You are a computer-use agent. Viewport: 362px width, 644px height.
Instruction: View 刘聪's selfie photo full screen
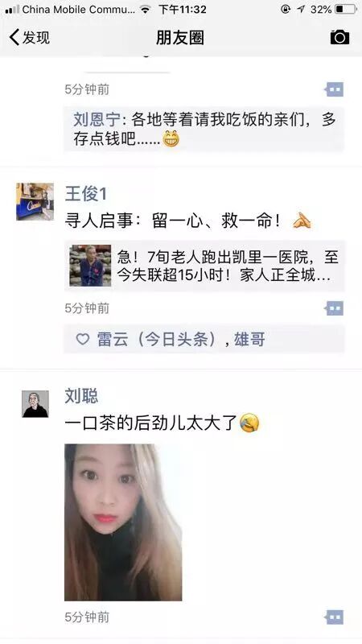123,522
